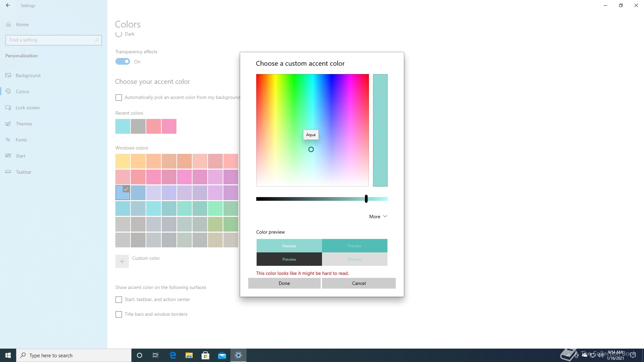
Task: Check Automatically pick an accent color
Action: click(119, 98)
